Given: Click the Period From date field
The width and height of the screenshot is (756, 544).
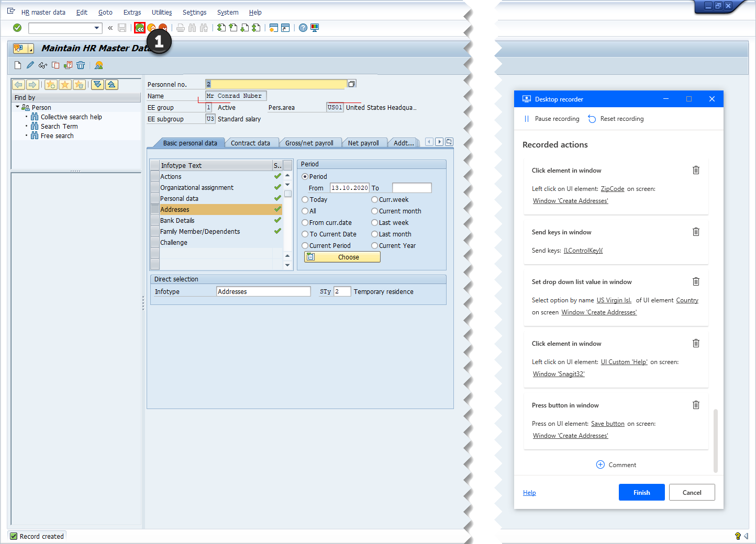Looking at the screenshot, I should [x=350, y=188].
